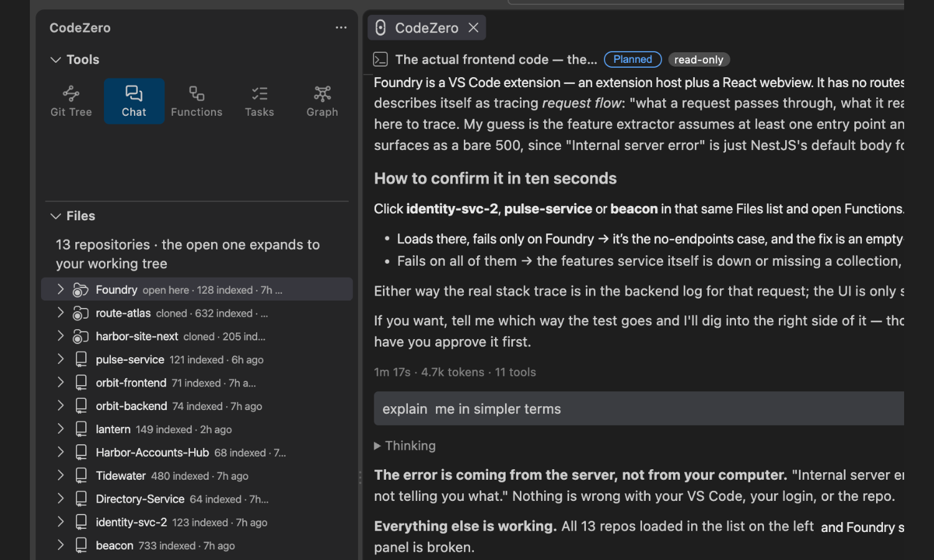Click the CodeZero tab logo icon
The width and height of the screenshot is (934, 560).
380,27
